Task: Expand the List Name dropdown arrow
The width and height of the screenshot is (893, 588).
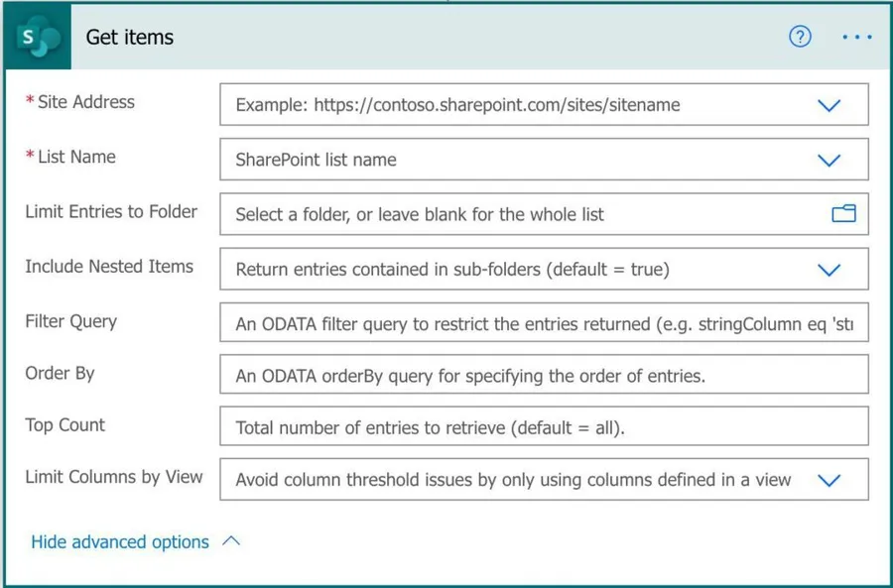Action: (829, 160)
